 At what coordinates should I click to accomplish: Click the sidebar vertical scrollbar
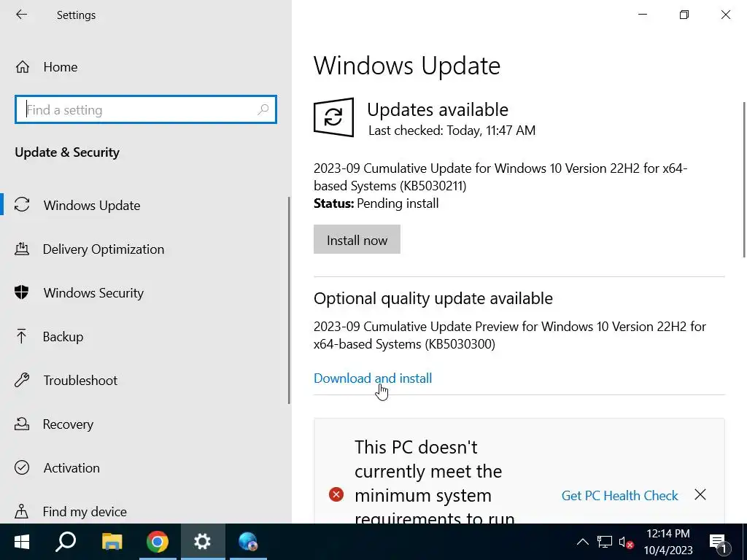[289, 300]
